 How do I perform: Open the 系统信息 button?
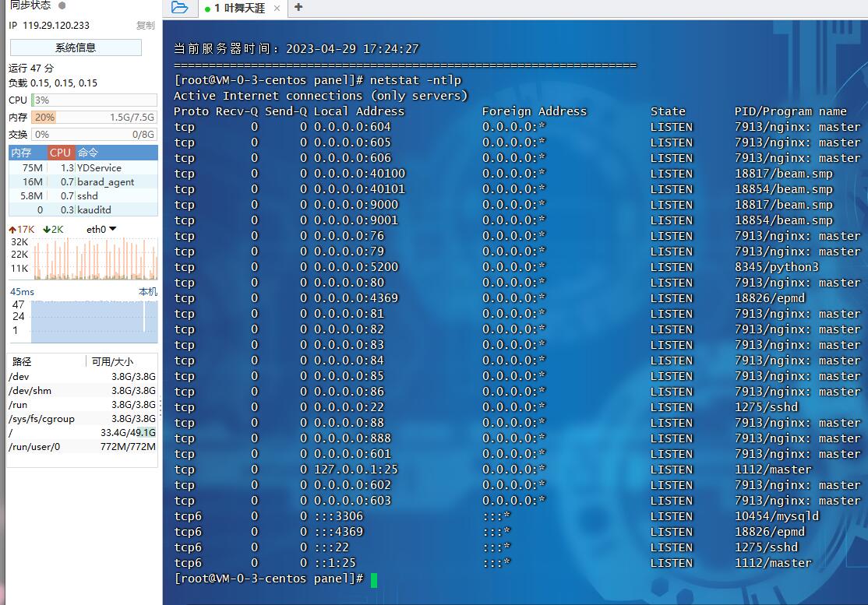(x=76, y=47)
